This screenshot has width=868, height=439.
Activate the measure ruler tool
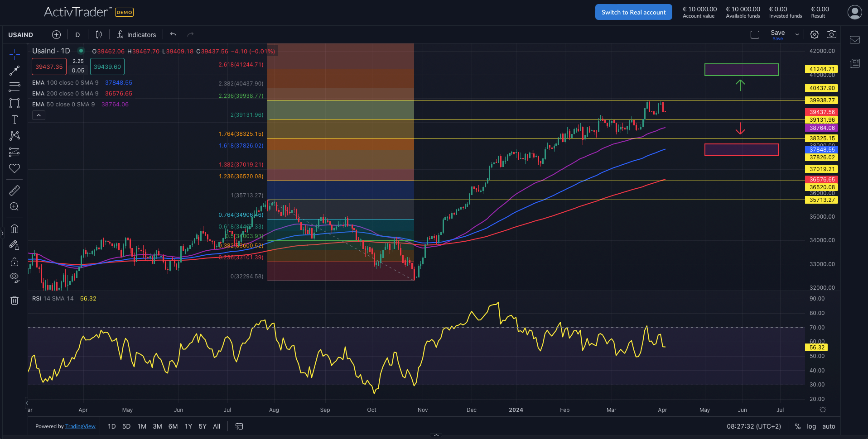tap(14, 190)
